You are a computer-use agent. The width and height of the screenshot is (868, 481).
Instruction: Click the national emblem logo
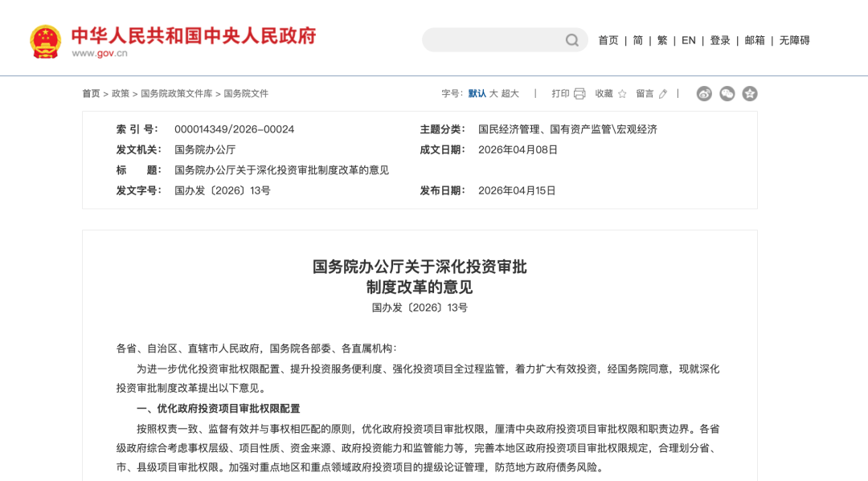(x=45, y=41)
